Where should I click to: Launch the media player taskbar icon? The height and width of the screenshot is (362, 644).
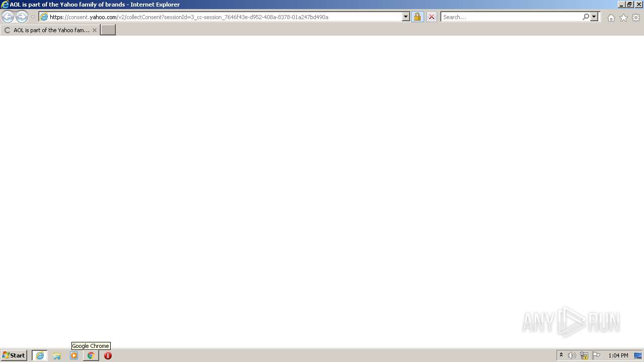(x=74, y=355)
